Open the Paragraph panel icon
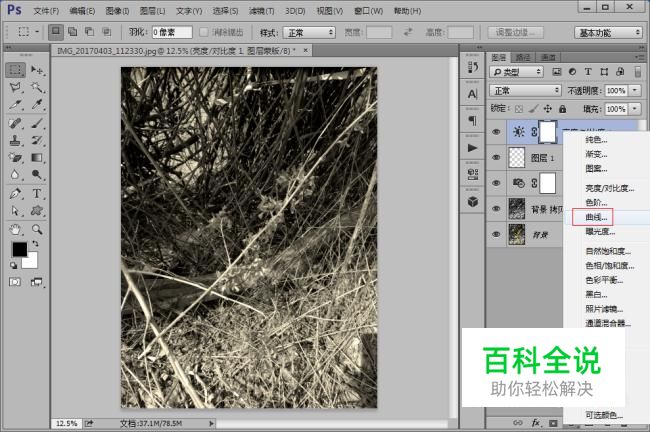Image resolution: width=650 pixels, height=432 pixels. coord(473,121)
